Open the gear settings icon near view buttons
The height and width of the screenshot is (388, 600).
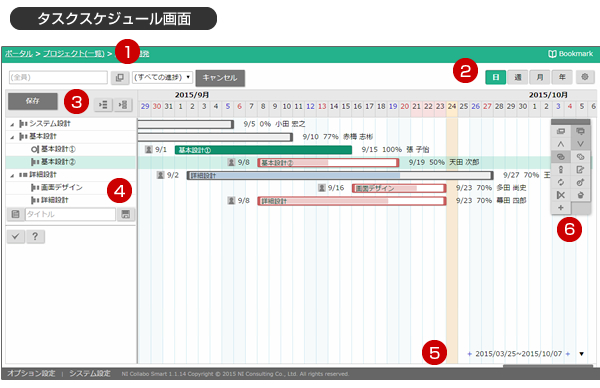(x=584, y=77)
